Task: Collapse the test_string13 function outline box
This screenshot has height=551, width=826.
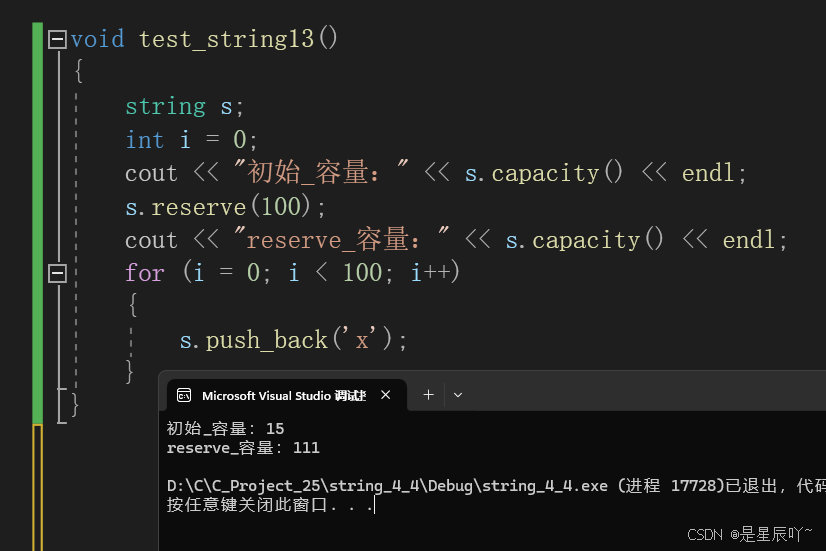Action: (57, 40)
